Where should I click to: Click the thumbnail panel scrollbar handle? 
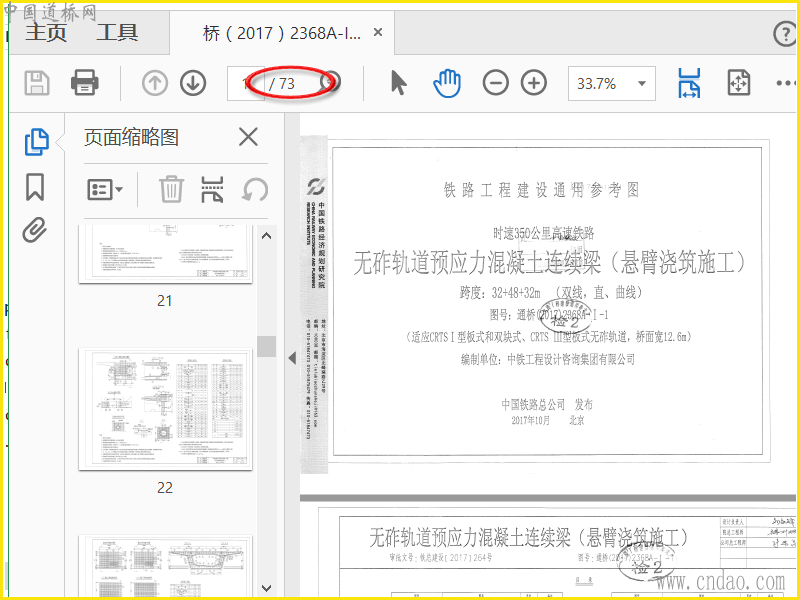[266, 346]
